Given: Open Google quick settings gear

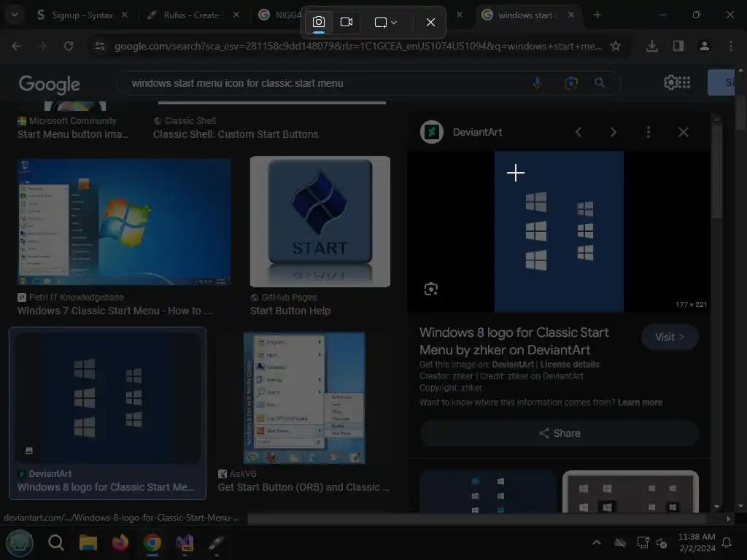Looking at the screenshot, I should pyautogui.click(x=671, y=82).
